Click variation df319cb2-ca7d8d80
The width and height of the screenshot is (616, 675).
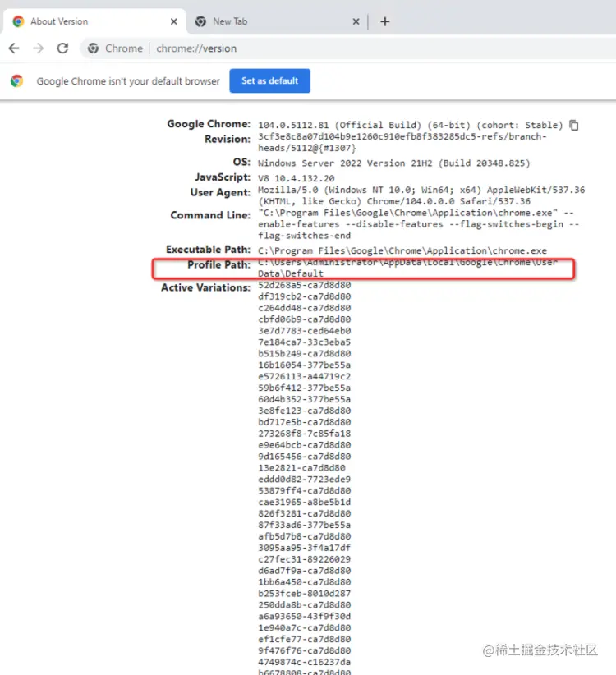click(305, 296)
